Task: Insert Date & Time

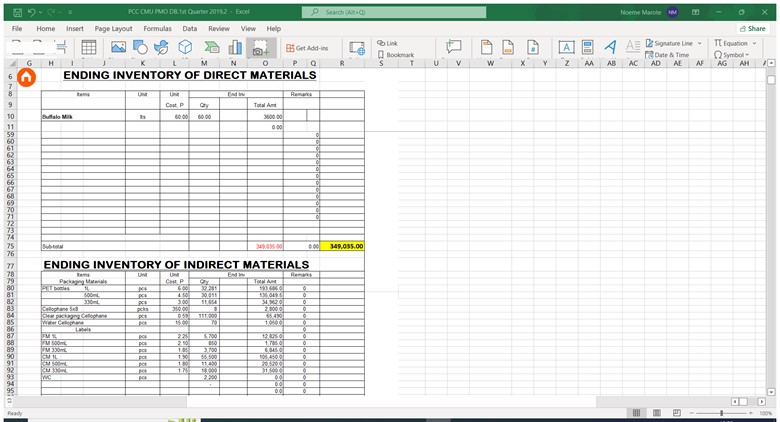Action: 667,55
